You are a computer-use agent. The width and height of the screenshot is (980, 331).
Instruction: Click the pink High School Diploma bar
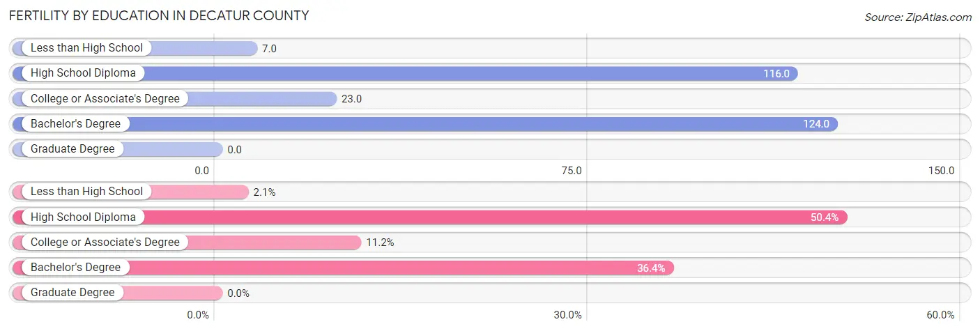430,217
